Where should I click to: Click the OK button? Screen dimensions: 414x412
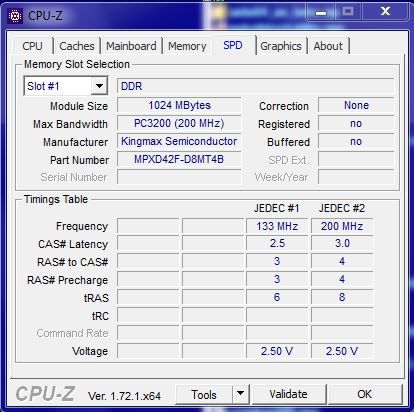click(364, 394)
